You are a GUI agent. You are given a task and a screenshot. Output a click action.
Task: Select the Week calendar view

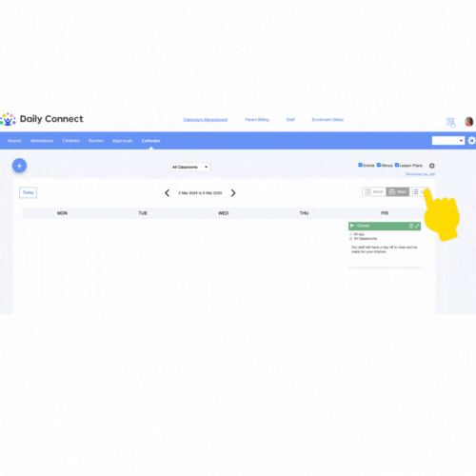pos(398,192)
